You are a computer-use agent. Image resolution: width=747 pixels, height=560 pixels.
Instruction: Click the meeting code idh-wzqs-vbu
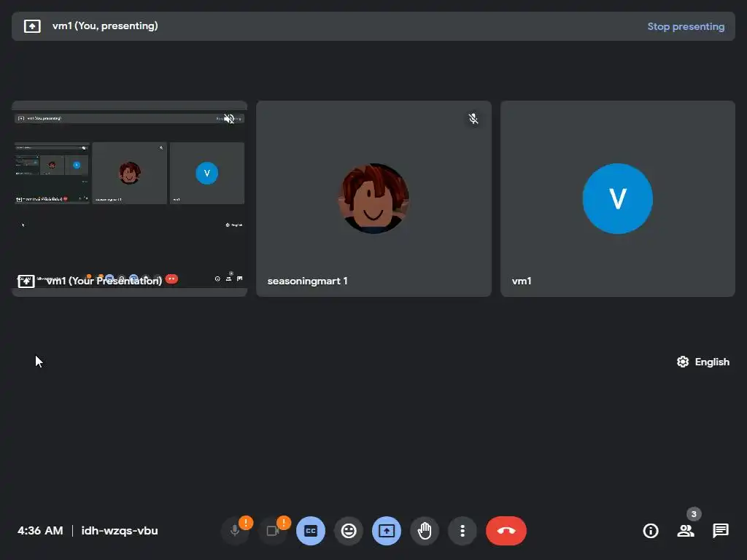click(120, 531)
